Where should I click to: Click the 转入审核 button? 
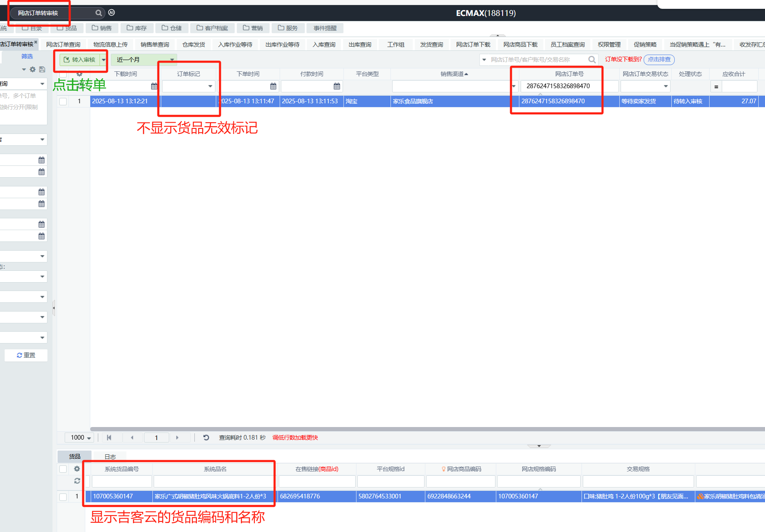(80, 60)
